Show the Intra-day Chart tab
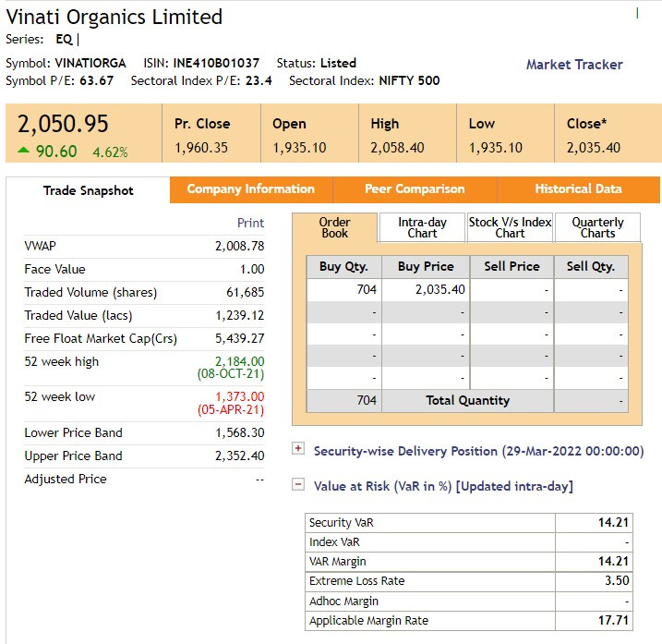The image size is (662, 644). pyautogui.click(x=422, y=228)
